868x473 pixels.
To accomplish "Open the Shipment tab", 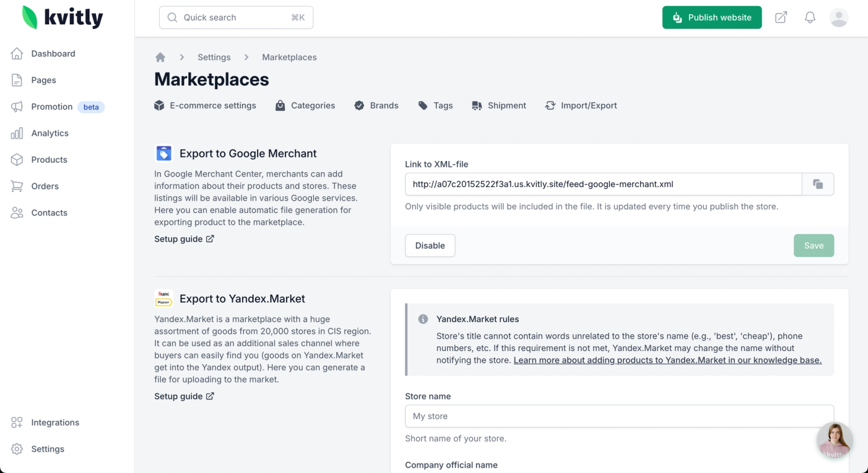I will click(499, 105).
